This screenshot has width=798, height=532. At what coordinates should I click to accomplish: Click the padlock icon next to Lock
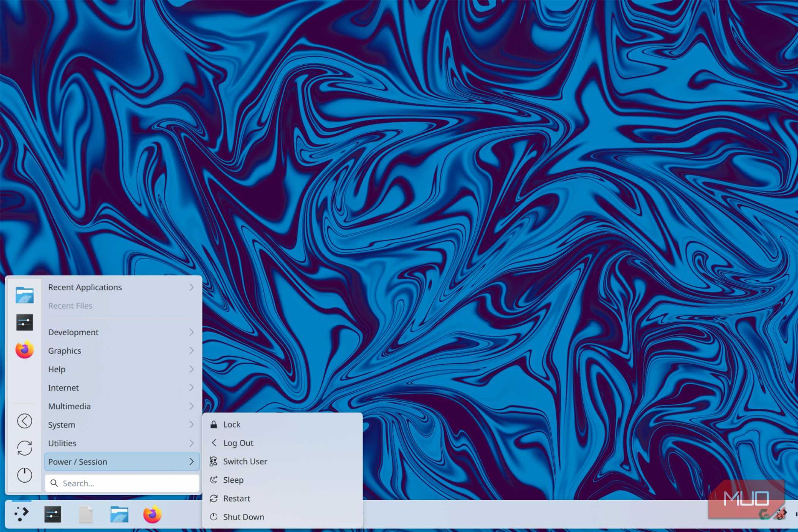(214, 424)
